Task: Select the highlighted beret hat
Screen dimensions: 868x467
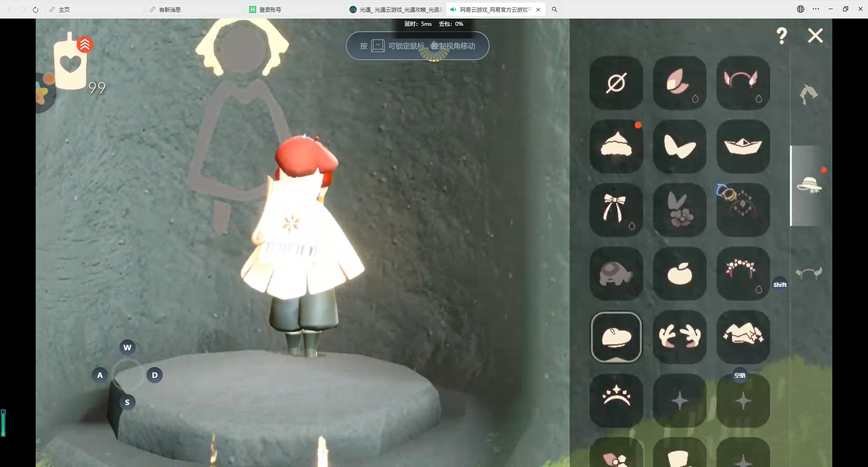Action: [616, 337]
